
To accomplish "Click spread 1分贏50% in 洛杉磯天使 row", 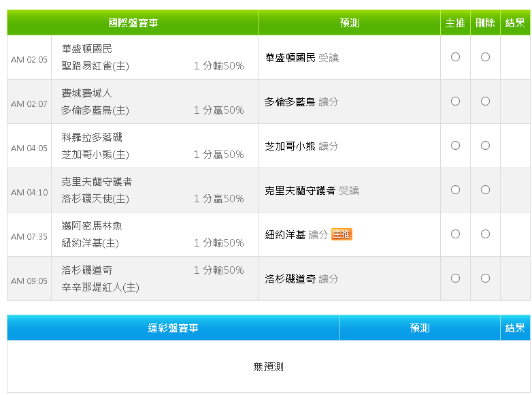I will point(219,199).
